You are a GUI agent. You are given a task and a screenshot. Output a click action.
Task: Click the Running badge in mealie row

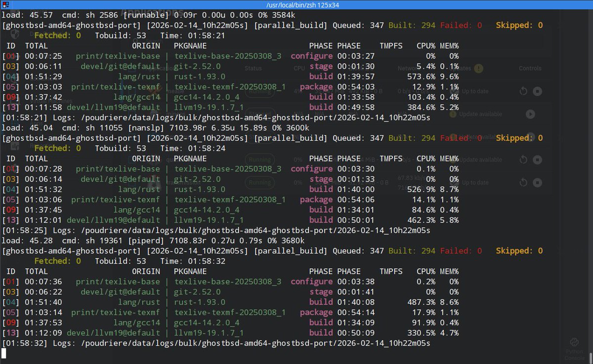[x=260, y=91]
